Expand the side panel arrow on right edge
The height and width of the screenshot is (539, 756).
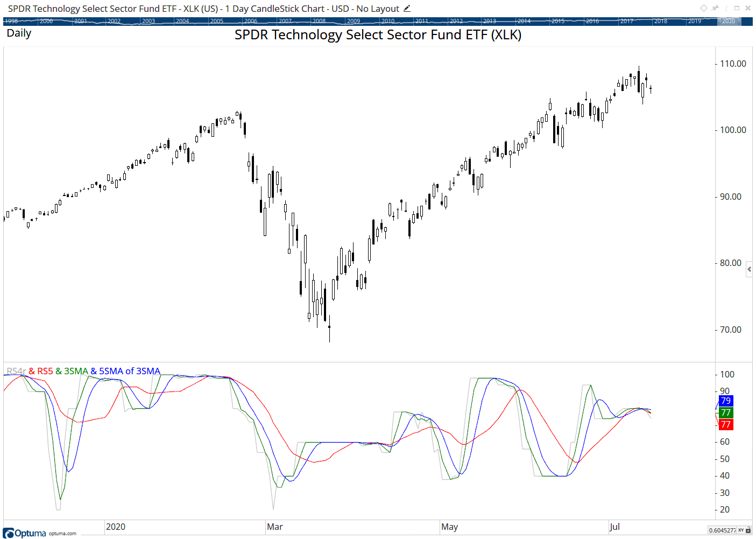(749, 270)
